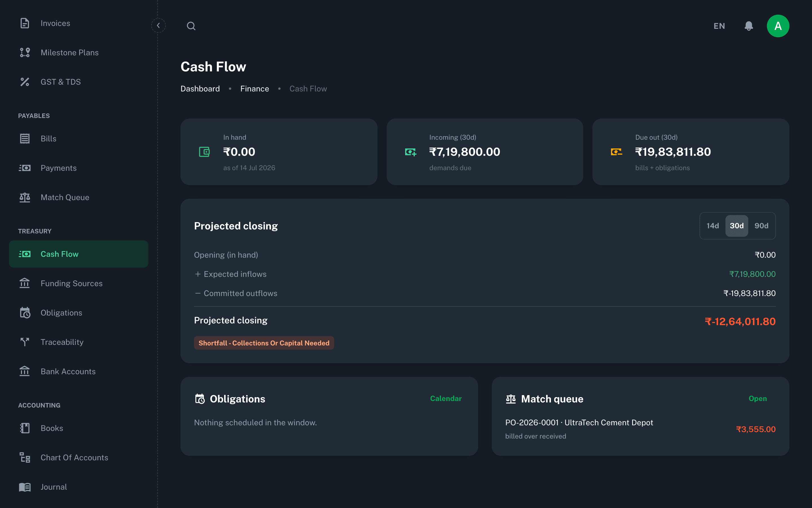The width and height of the screenshot is (812, 508).
Task: Click the green Cash Flow money icon
Action: [25, 254]
